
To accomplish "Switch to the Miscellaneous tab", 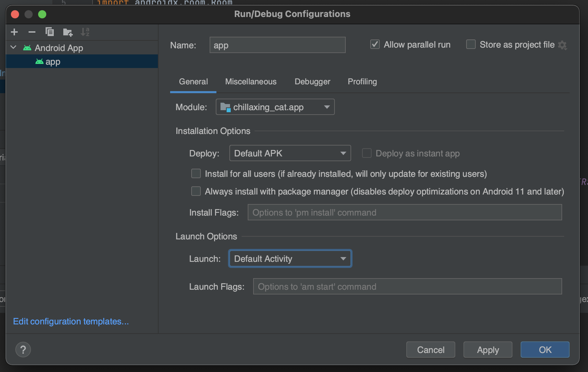I will [251, 82].
